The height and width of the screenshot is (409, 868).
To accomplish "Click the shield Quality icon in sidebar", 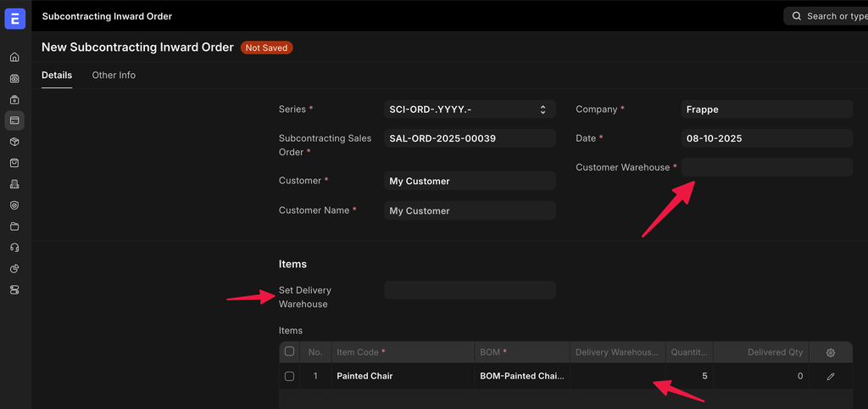I will point(14,205).
